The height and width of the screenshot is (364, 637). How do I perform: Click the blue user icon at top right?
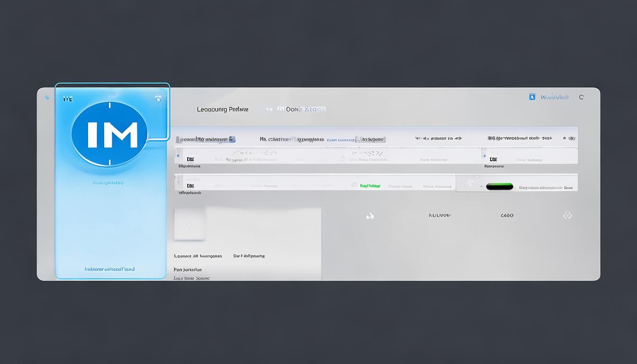(x=532, y=97)
